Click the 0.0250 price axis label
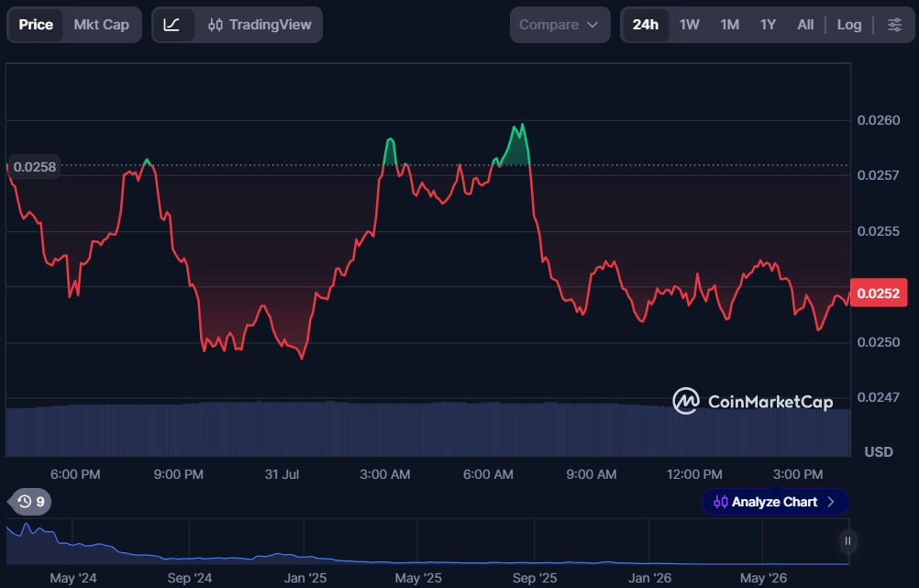919x588 pixels. tap(878, 342)
